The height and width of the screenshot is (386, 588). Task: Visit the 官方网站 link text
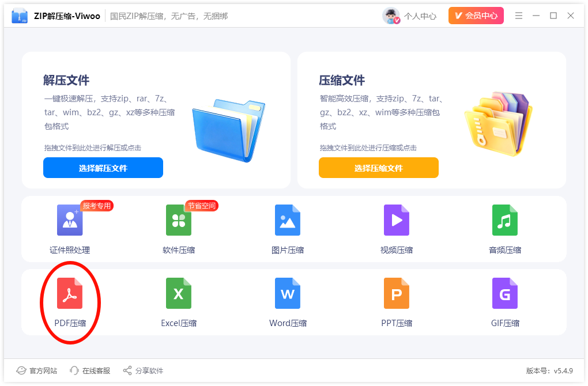tap(43, 370)
